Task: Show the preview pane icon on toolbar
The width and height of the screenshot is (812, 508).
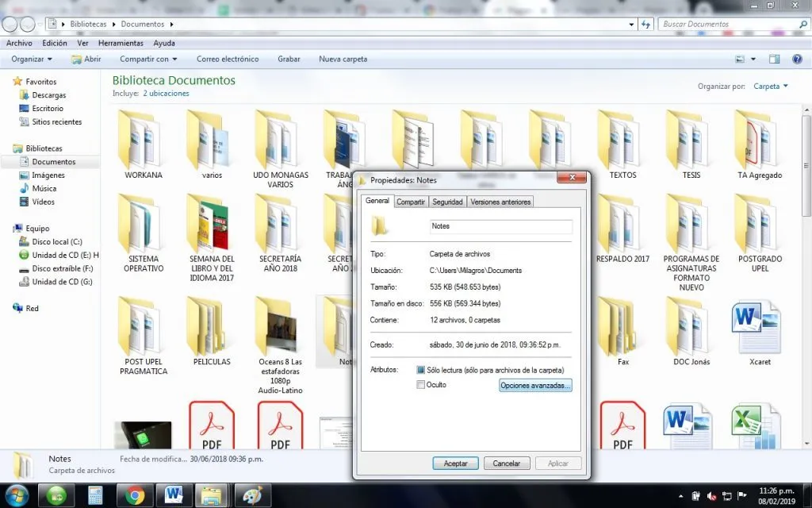Action: (773, 58)
